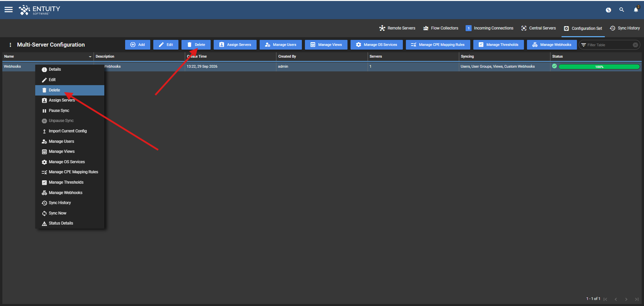The image size is (644, 306).
Task: Go to the last page of results
Action: [637, 299]
